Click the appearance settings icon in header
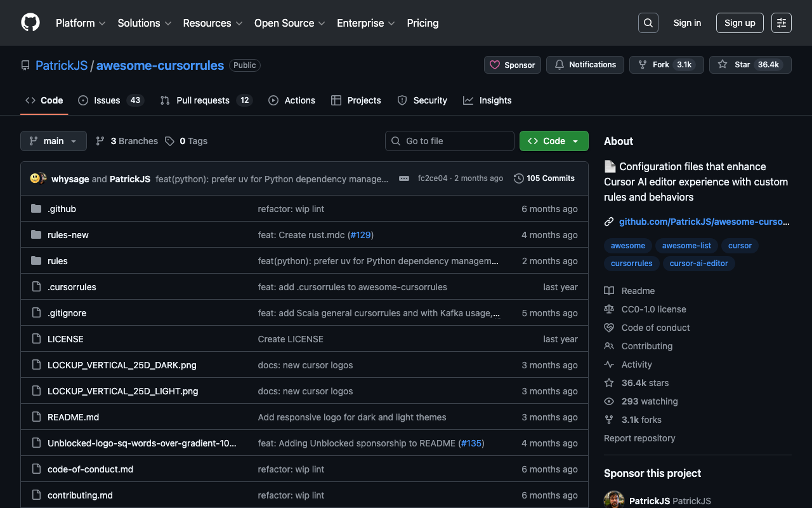This screenshot has height=508, width=812. point(781,23)
